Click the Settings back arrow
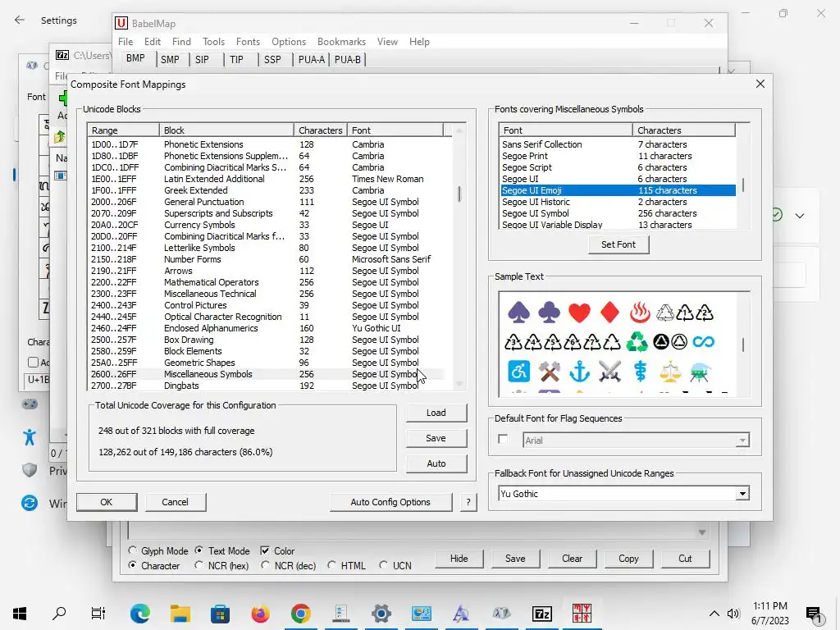This screenshot has height=630, width=840. [x=20, y=20]
